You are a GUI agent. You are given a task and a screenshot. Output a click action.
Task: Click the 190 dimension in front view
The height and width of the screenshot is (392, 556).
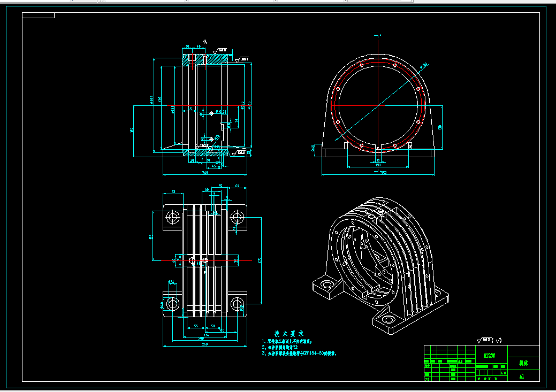tap(378, 165)
